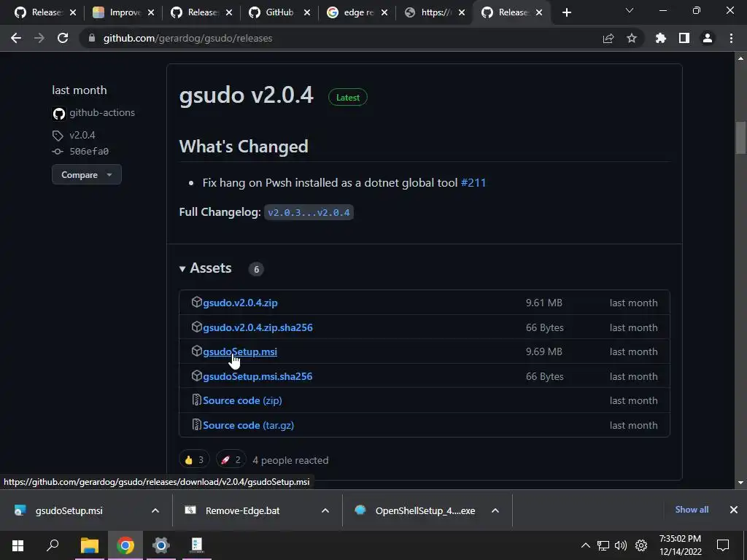
Task: Expand options for OpenShellSetup download
Action: [x=495, y=511]
